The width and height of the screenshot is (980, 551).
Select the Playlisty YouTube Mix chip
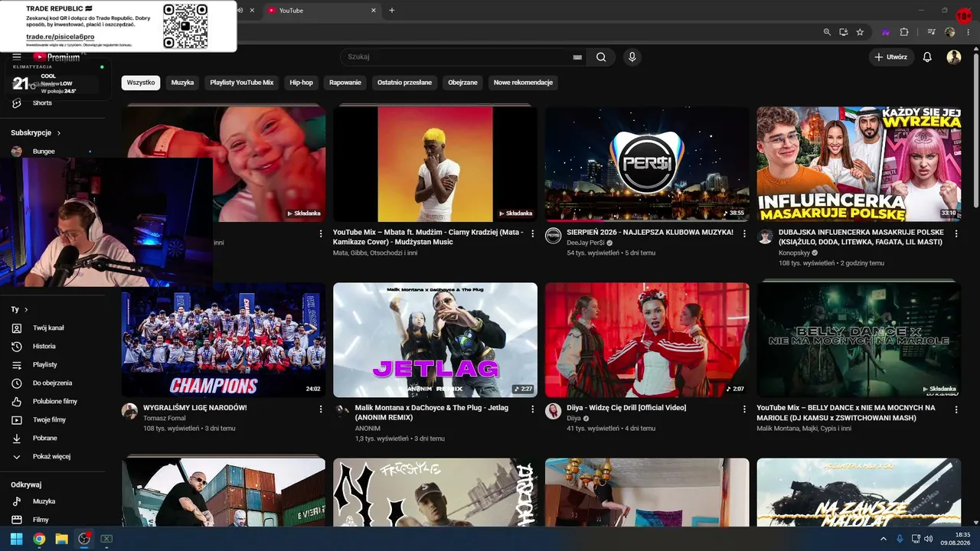pyautogui.click(x=242, y=83)
